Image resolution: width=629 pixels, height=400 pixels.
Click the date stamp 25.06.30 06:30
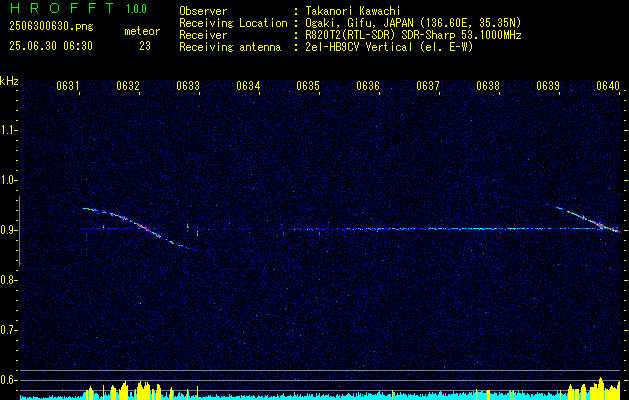pos(51,46)
